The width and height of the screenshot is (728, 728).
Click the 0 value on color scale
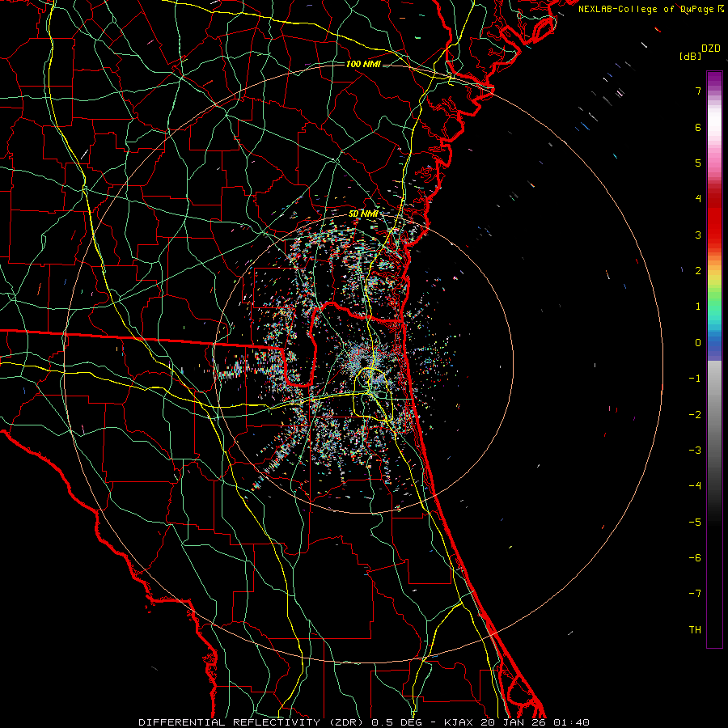pos(698,343)
